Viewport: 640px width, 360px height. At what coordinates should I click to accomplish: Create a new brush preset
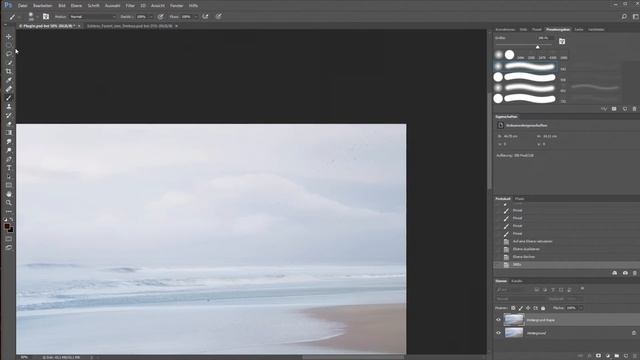click(625, 109)
